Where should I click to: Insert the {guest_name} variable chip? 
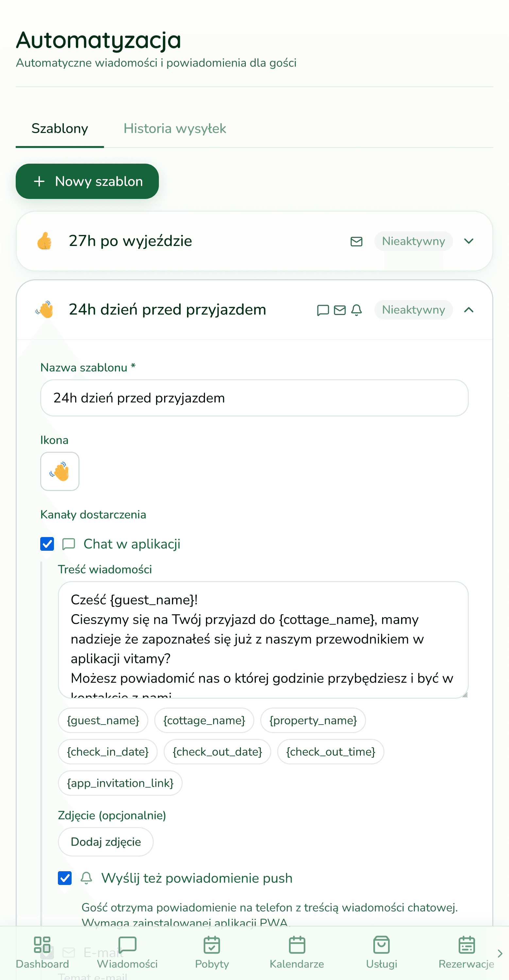point(103,720)
